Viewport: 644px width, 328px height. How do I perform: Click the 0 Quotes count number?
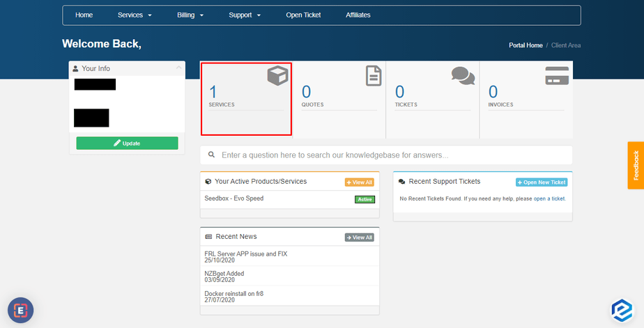(307, 92)
